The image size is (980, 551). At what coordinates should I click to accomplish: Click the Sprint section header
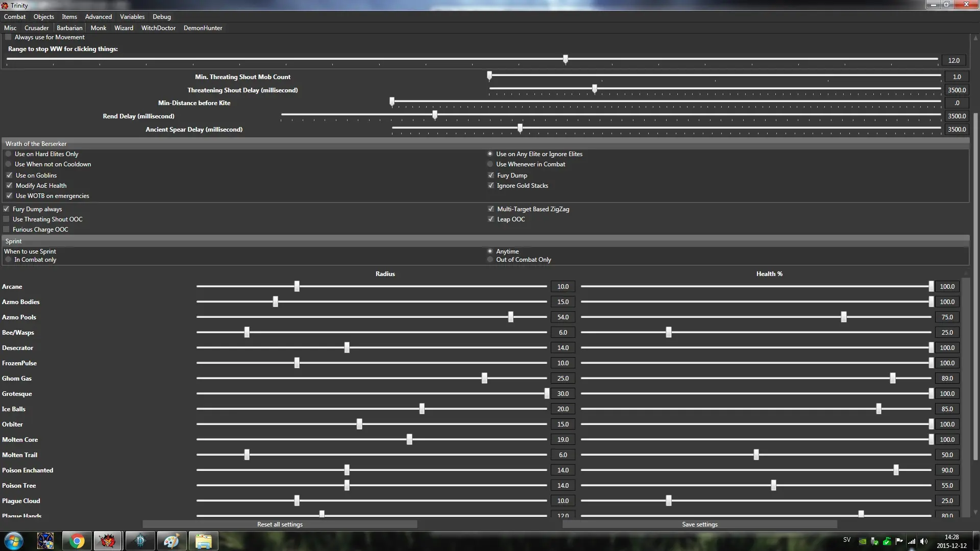(485, 241)
